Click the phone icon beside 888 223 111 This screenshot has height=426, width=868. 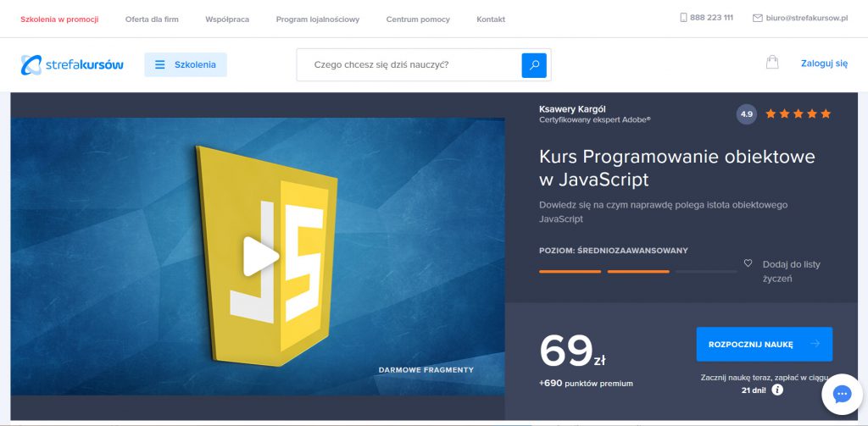click(683, 18)
